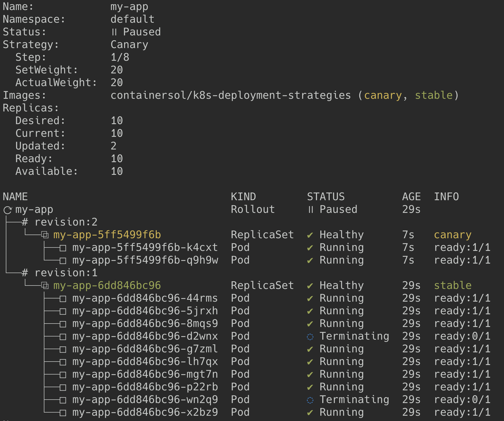Click the pod box icon for q9h9w
This screenshot has height=421, width=504.
tap(63, 261)
